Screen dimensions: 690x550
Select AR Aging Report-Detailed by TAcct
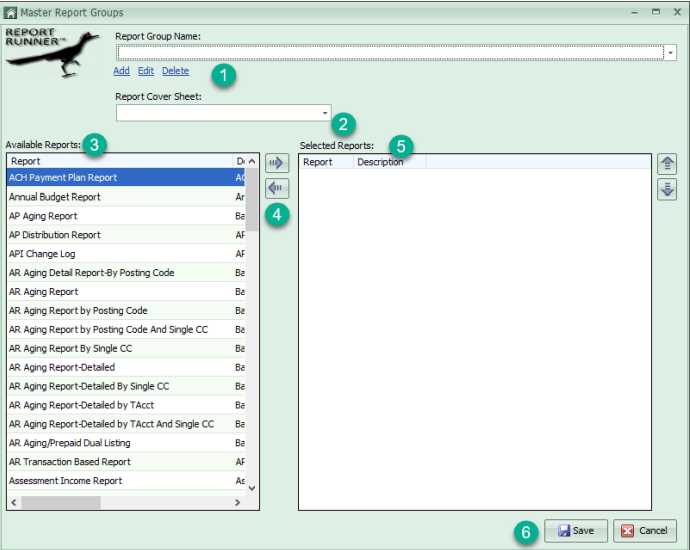click(126, 405)
